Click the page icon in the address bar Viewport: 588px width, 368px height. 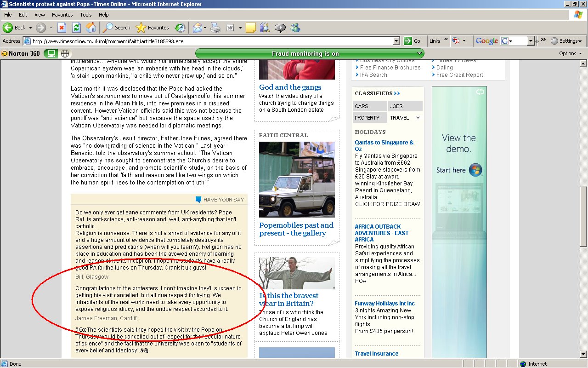coord(27,41)
